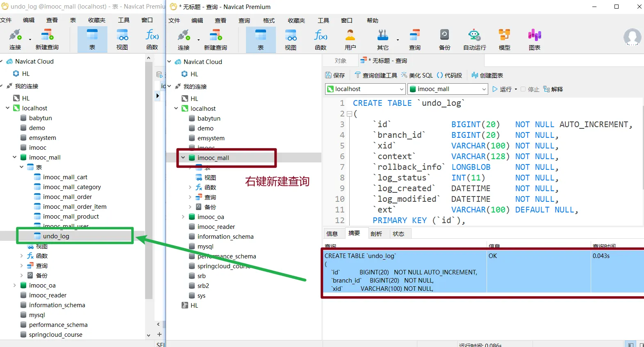Select srb2 database in the query window tree
The height and width of the screenshot is (347, 644).
point(203,286)
